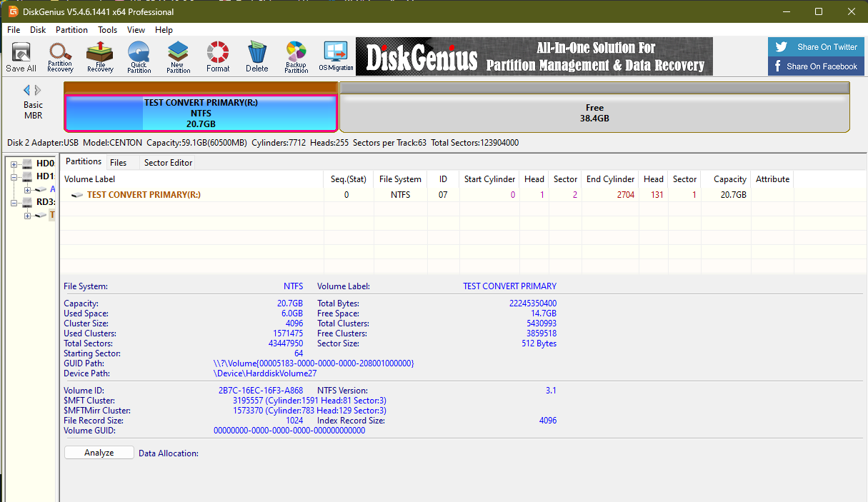Click the File System column header
868x502 pixels.
(x=400, y=179)
